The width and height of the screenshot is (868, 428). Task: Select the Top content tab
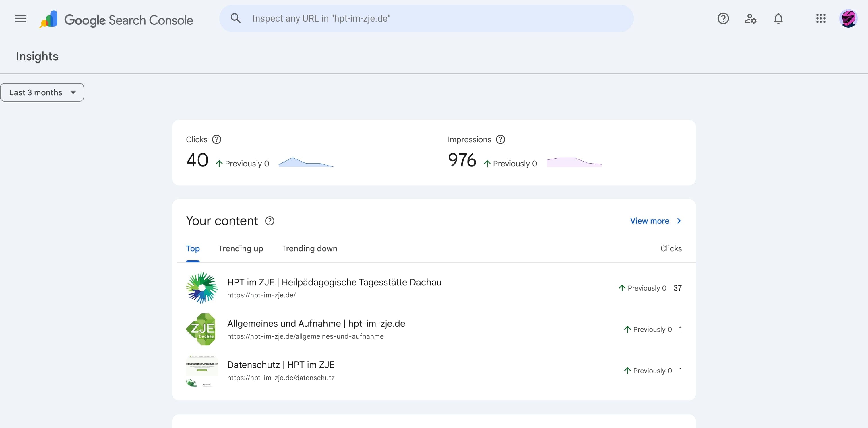coord(193,248)
